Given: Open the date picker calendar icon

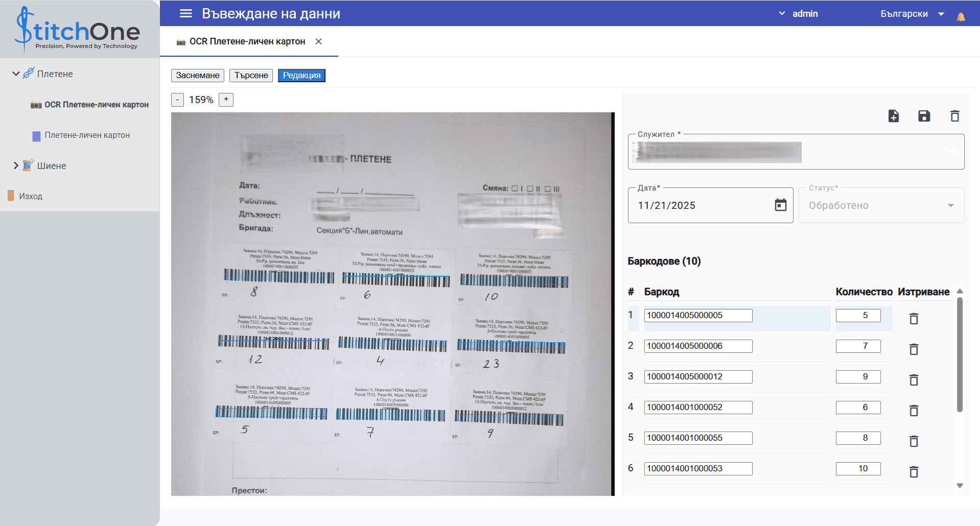Looking at the screenshot, I should 780,205.
